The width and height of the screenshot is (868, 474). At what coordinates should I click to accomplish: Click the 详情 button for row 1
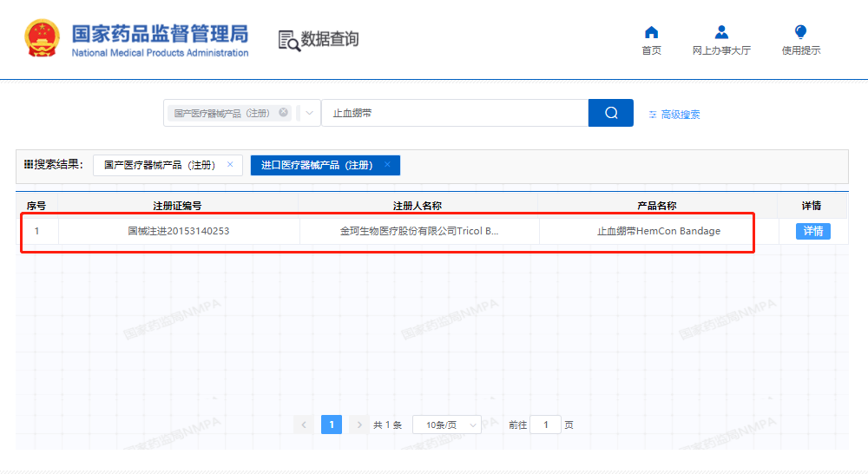point(812,231)
